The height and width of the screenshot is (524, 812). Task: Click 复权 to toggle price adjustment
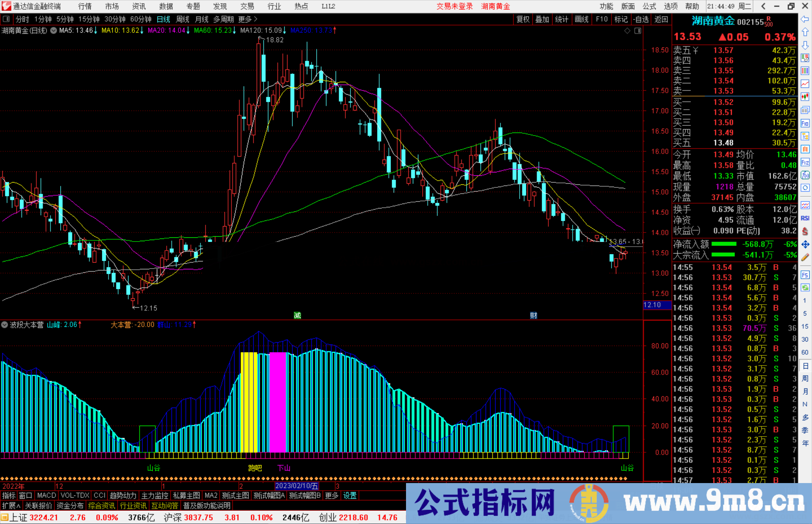pyautogui.click(x=523, y=19)
